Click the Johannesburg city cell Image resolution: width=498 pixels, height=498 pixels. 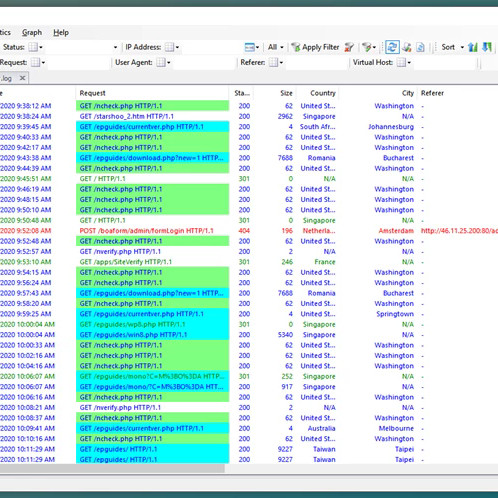391,127
